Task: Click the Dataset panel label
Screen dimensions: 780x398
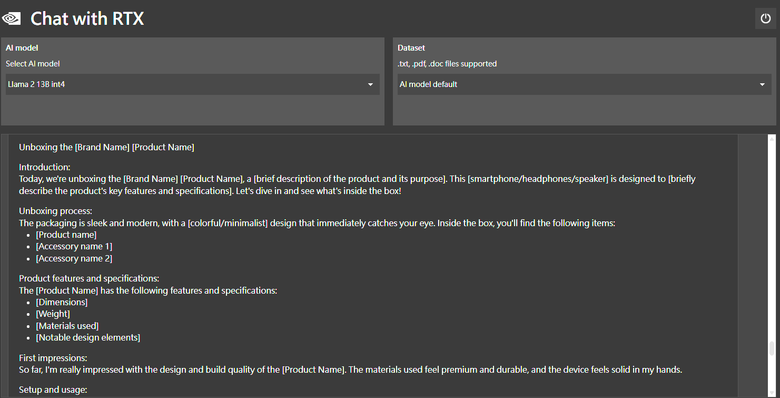Action: tap(411, 48)
